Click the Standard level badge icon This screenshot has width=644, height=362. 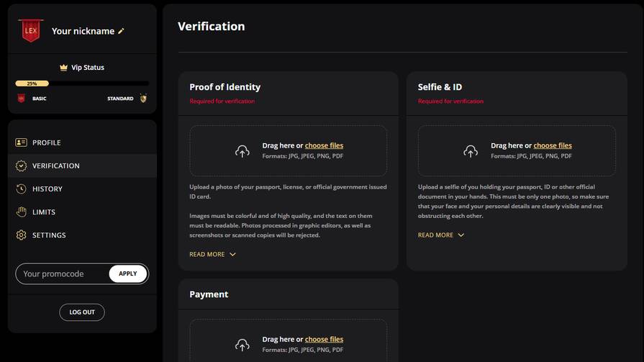[143, 99]
